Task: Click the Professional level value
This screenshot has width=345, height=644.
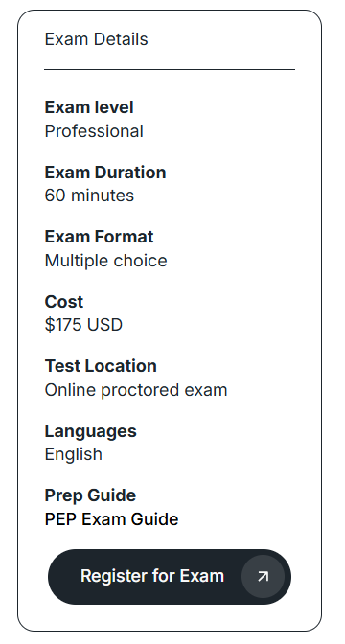Action: coord(94,131)
